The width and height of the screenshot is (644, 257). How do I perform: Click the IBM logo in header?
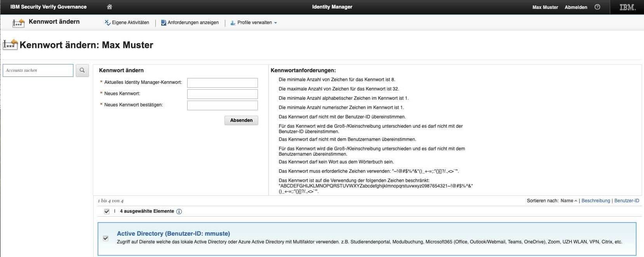627,7
